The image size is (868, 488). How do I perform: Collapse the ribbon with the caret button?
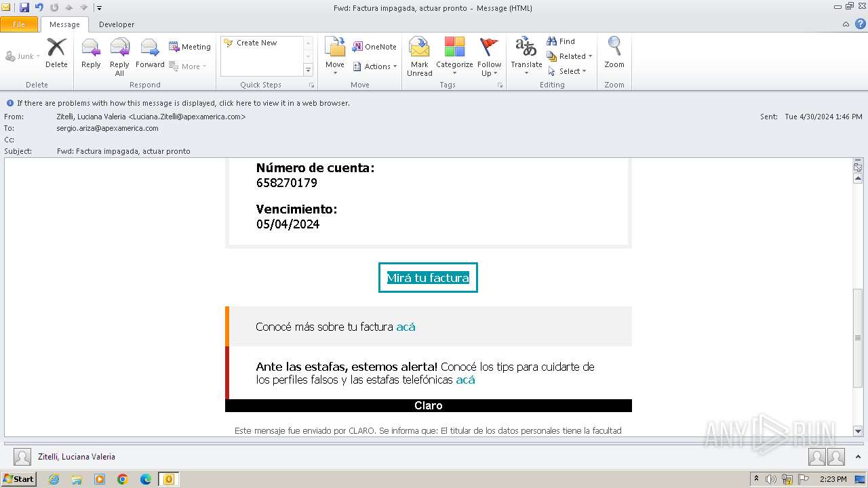(846, 24)
